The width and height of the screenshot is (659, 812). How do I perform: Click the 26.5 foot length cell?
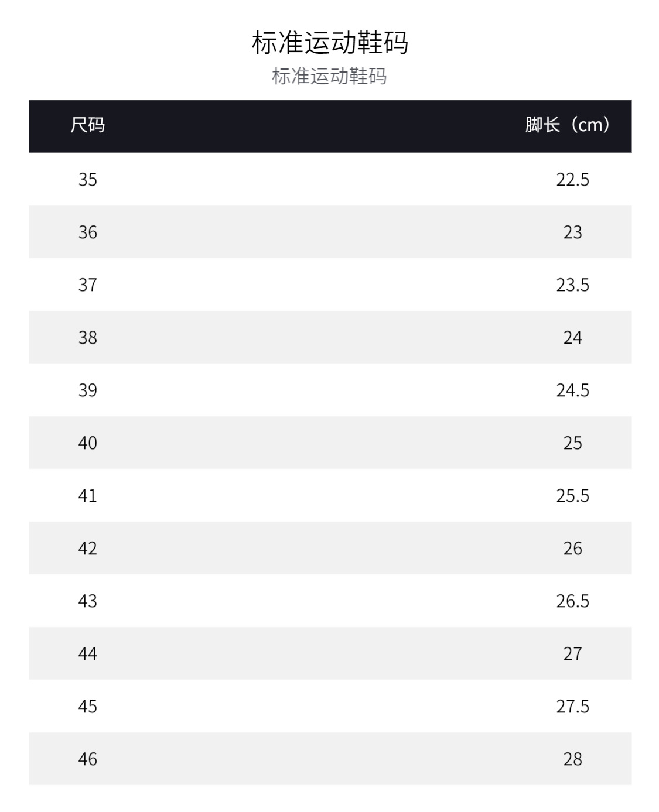point(572,601)
